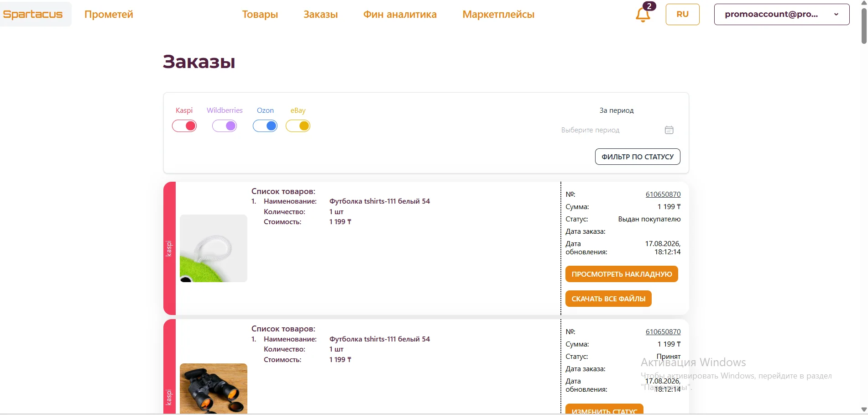Open the binoculars product thumbnail
Screen dimensions: 868x415
pos(214,389)
